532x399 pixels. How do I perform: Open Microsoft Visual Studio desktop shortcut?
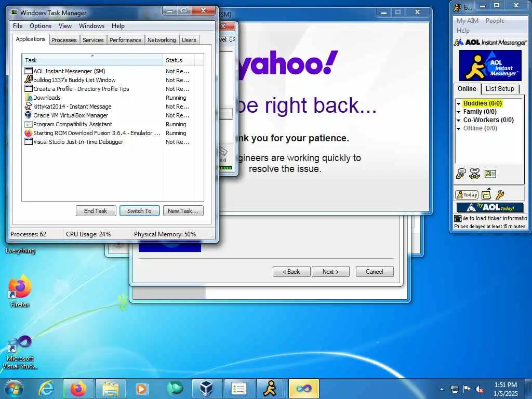pyautogui.click(x=20, y=352)
